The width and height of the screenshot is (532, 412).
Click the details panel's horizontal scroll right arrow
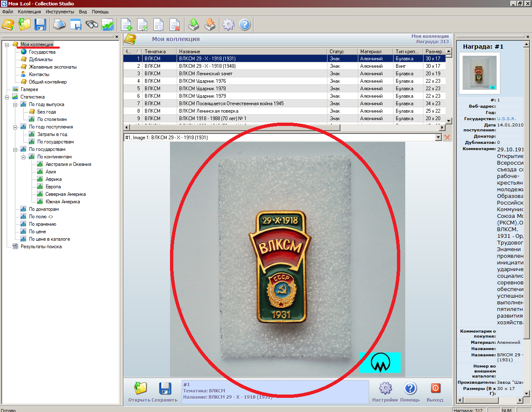[x=520, y=400]
